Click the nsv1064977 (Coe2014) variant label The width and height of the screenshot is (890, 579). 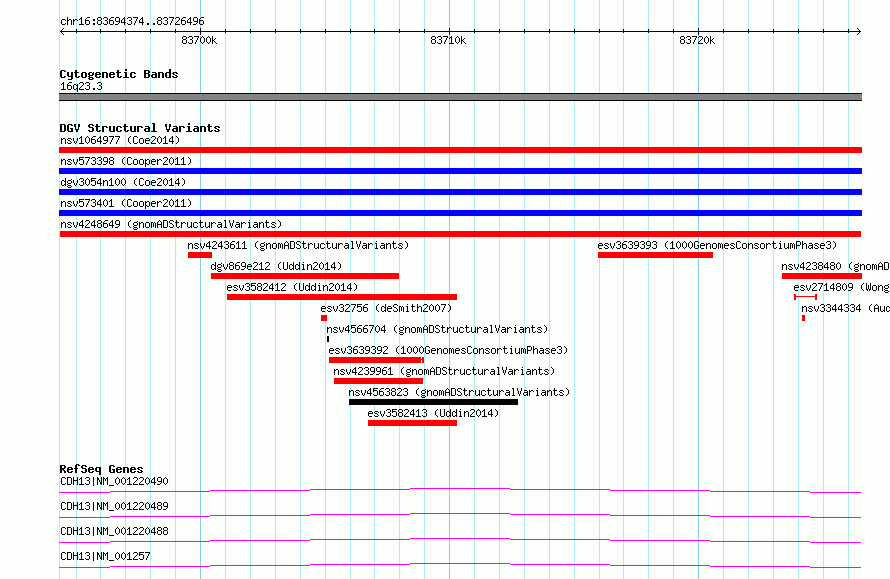pos(120,140)
